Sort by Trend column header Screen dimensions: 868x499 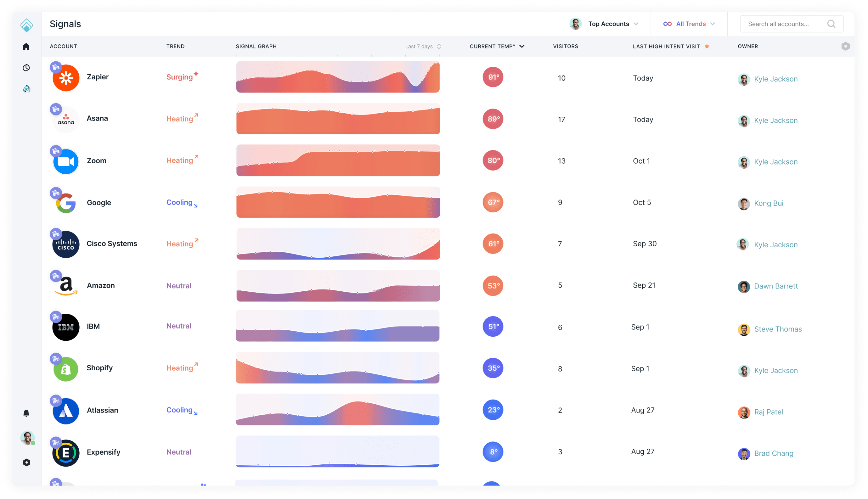click(176, 46)
